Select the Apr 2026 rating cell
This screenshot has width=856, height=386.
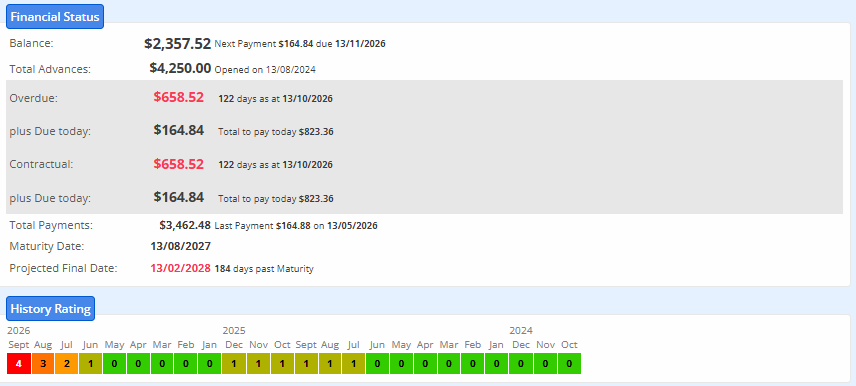tap(138, 364)
